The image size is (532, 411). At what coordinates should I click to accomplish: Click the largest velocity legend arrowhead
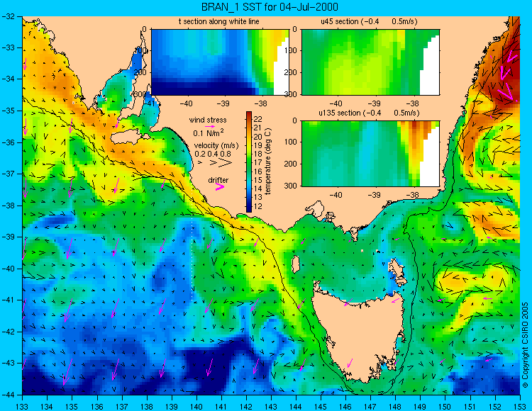tap(226, 163)
